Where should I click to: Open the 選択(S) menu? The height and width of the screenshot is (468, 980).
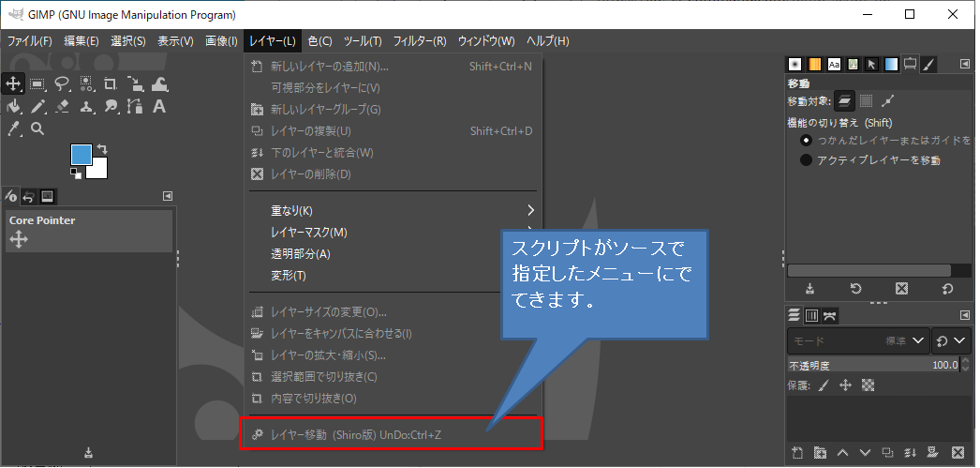tap(128, 41)
